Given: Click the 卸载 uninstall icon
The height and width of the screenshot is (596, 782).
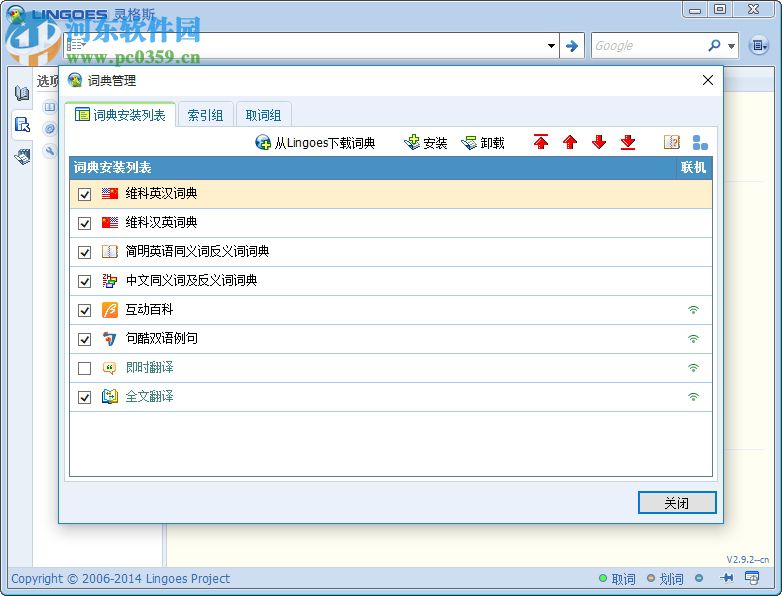Looking at the screenshot, I should pyautogui.click(x=469, y=143).
